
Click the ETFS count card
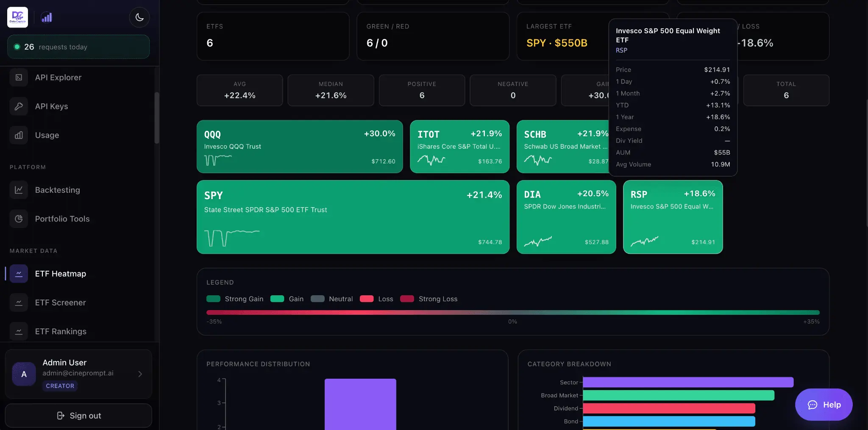pos(273,36)
